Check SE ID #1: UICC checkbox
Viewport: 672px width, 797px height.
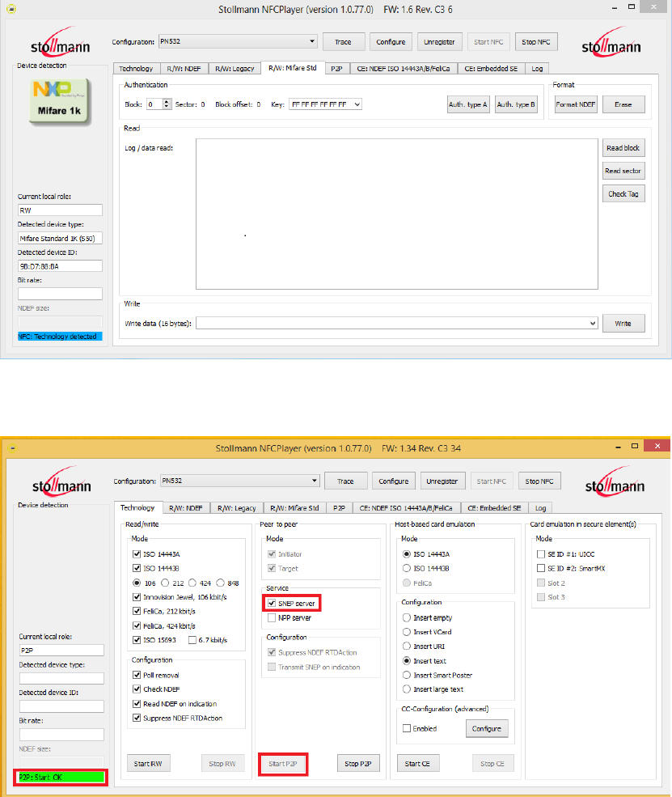pos(541,554)
